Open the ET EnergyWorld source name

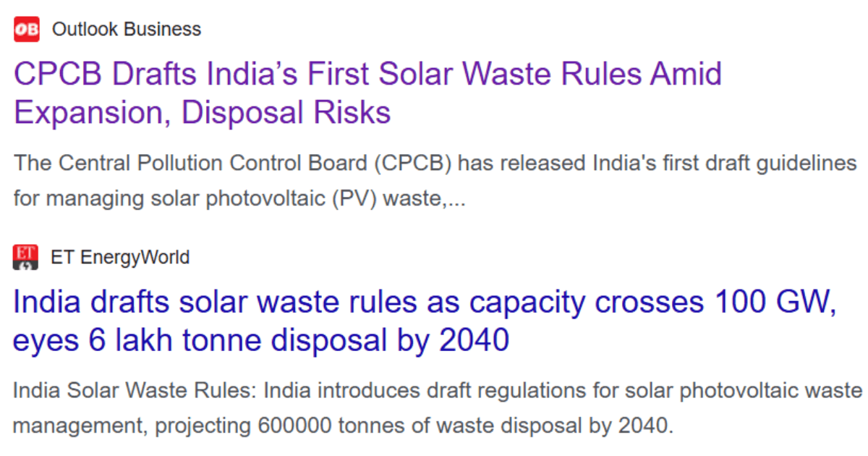pyautogui.click(x=121, y=257)
